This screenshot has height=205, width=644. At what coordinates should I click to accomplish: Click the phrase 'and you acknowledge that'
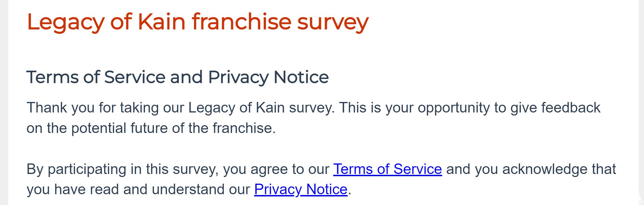click(531, 169)
